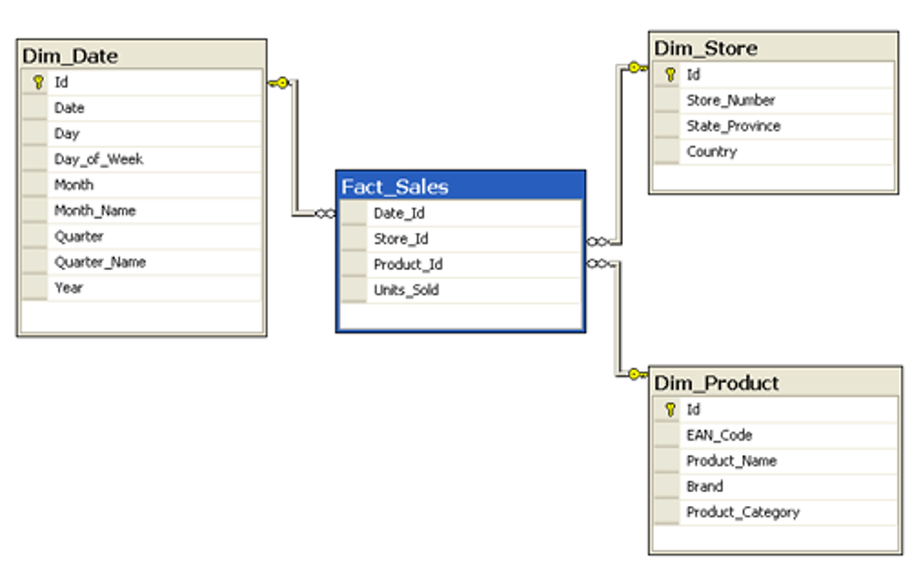Select the Dim_Store table title bar
The height and width of the screenshot is (563, 924).
tap(773, 48)
